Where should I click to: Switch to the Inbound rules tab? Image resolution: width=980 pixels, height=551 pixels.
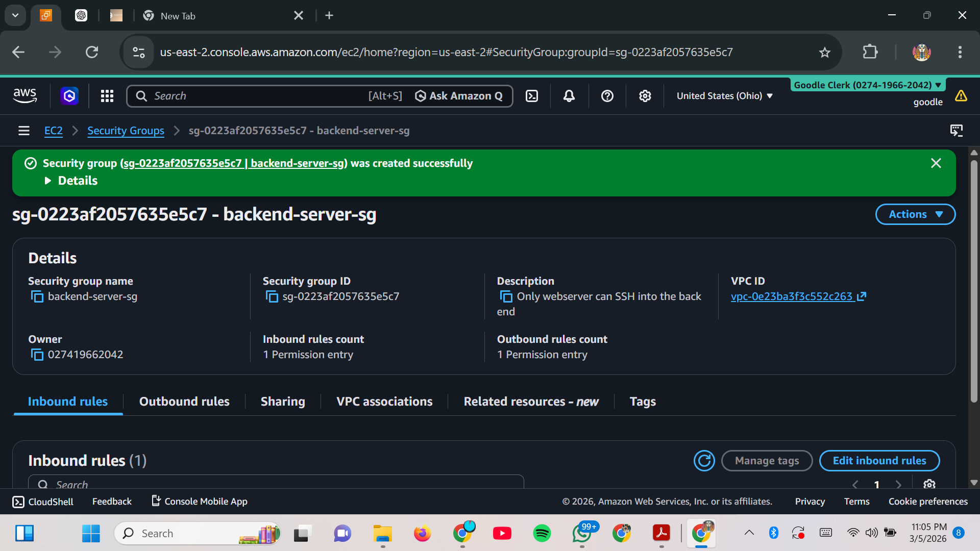click(x=68, y=402)
